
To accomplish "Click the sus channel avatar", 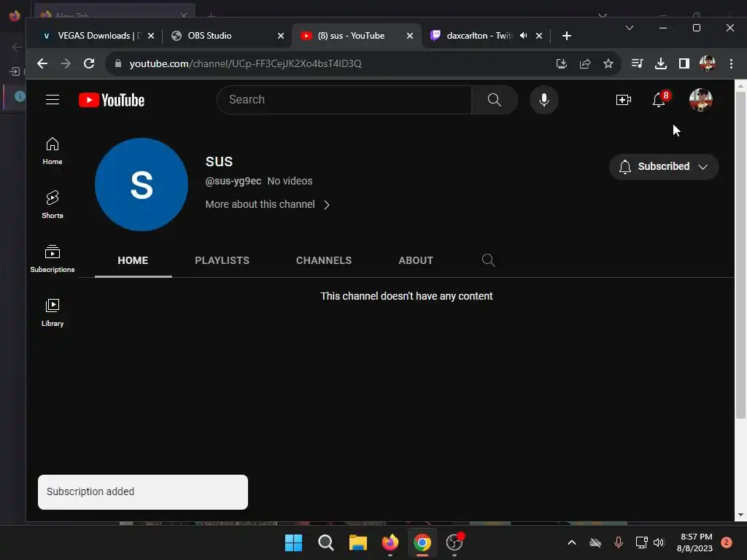I will [x=142, y=184].
